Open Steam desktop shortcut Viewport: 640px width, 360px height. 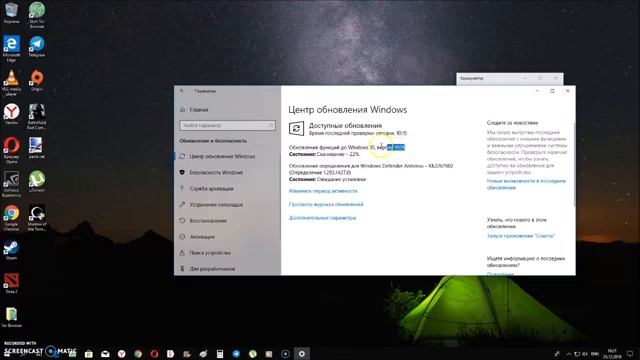pos(11,250)
